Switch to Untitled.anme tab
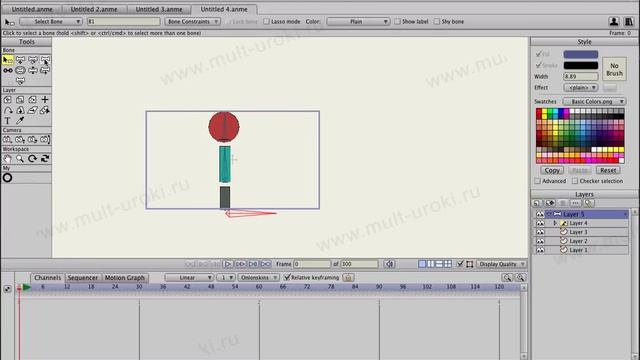 [x=32, y=9]
